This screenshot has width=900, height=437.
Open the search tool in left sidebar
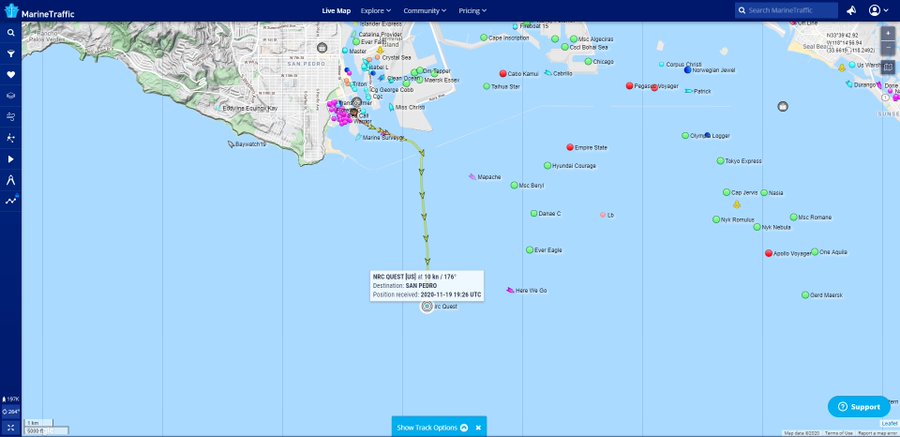pyautogui.click(x=11, y=33)
